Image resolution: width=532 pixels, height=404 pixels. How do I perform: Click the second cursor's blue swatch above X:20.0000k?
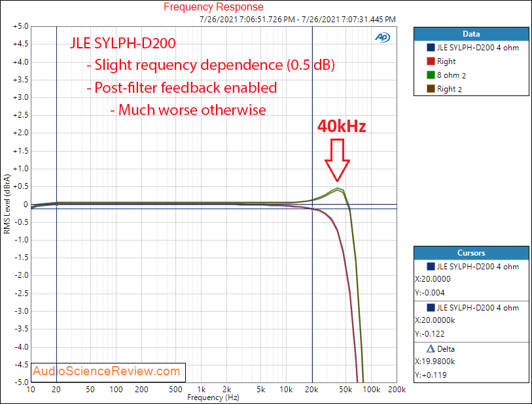point(431,307)
